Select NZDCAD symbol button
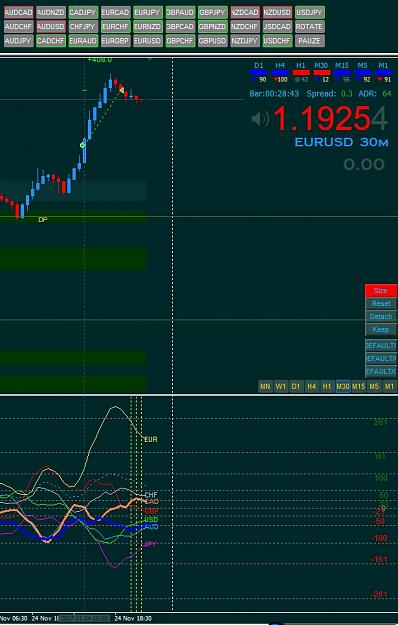The width and height of the screenshot is (398, 625). [x=245, y=12]
